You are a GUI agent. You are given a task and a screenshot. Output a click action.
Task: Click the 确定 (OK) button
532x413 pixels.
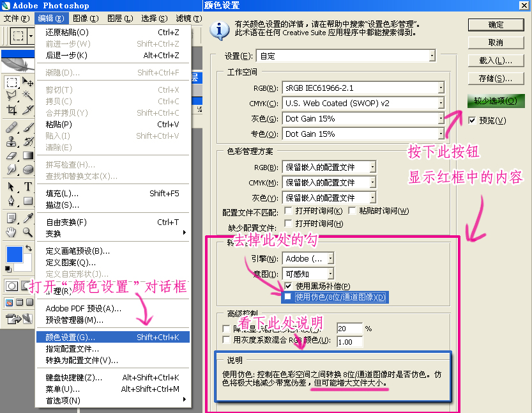point(496,25)
